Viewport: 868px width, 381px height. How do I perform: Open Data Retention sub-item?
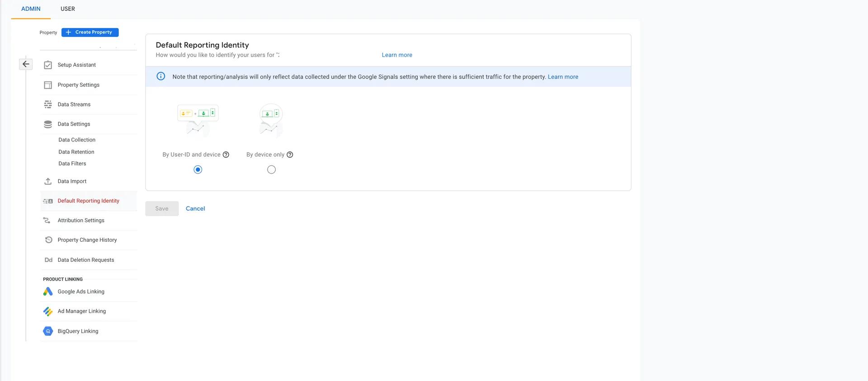click(76, 152)
